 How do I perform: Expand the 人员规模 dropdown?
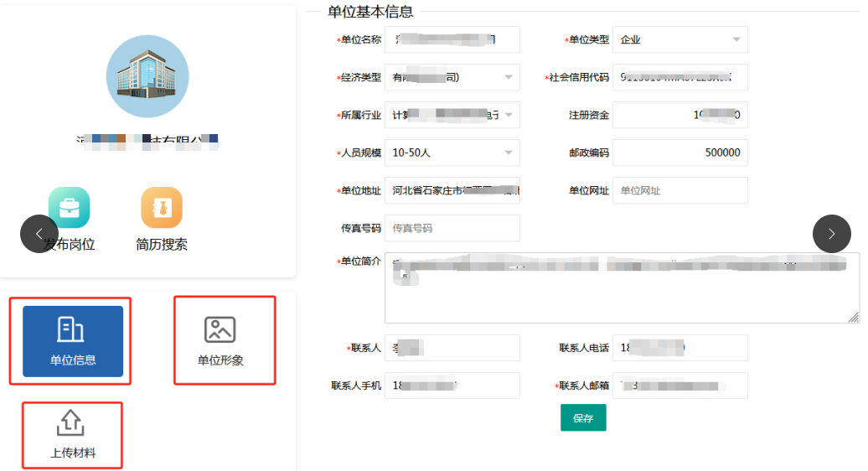click(x=452, y=153)
